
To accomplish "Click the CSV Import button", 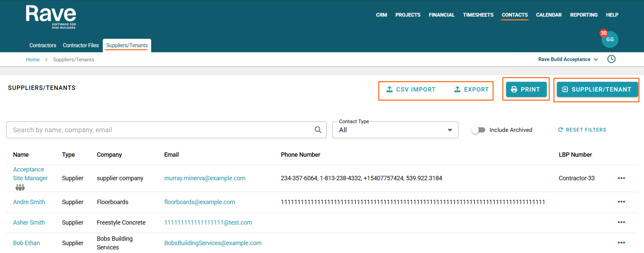I will 411,89.
